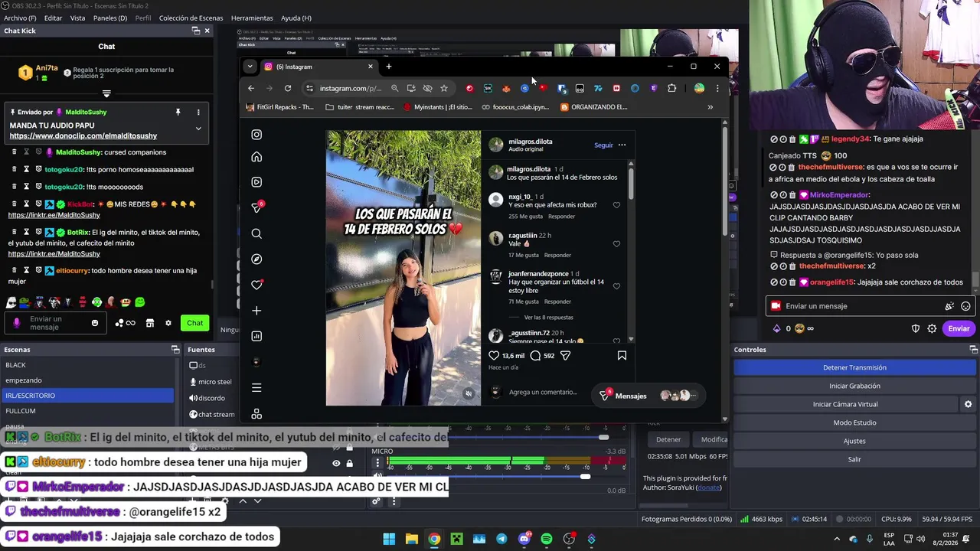
Task: Reload the Instagram page in Chrome
Action: pos(288,88)
